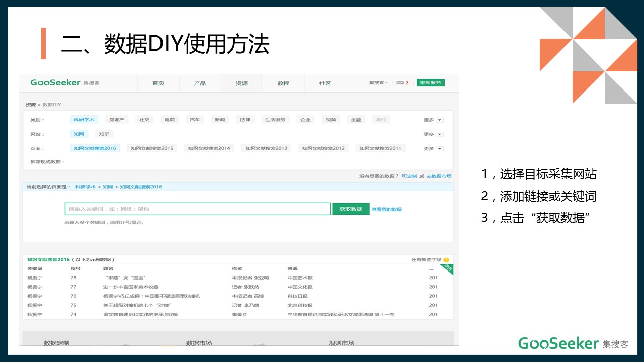Viewport: 644px width, 362px height.
Task: Click title 进一步丰富国家美术收藏
Action: (131, 287)
